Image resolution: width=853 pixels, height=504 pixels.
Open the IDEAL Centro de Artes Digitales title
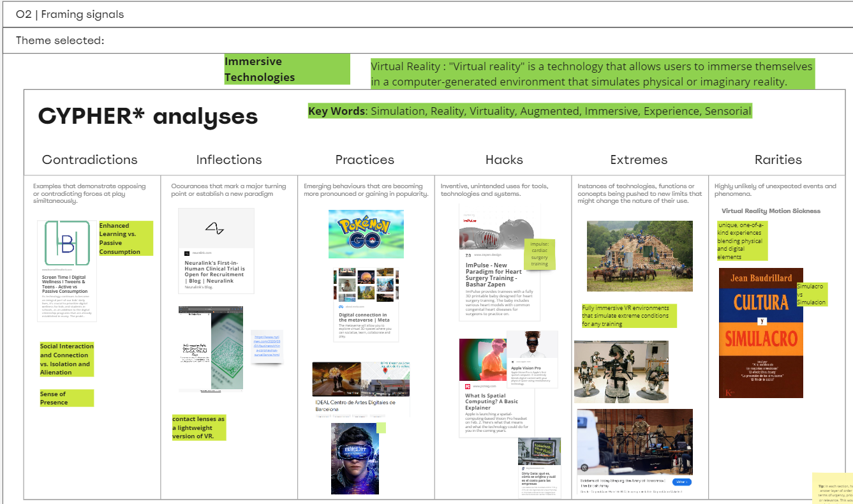tap(356, 405)
